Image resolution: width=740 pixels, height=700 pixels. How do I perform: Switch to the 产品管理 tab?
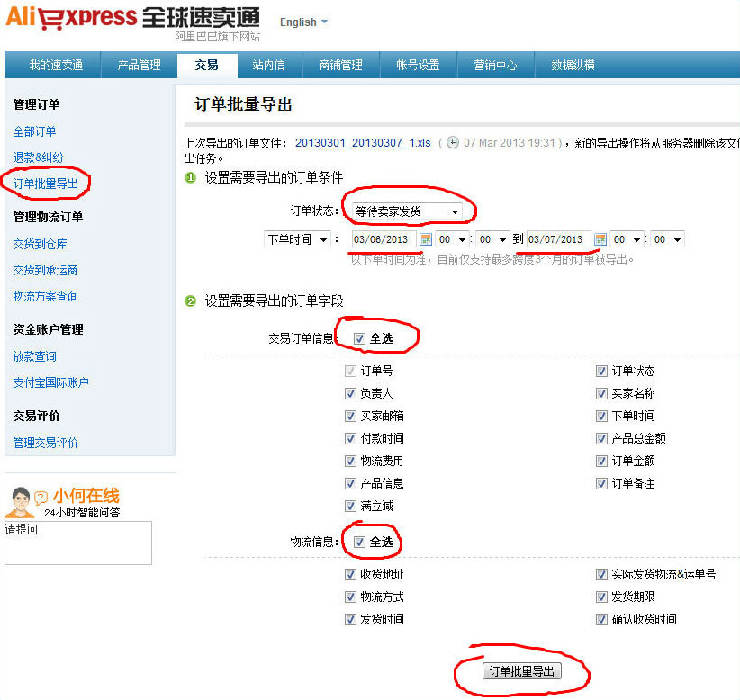[140, 65]
